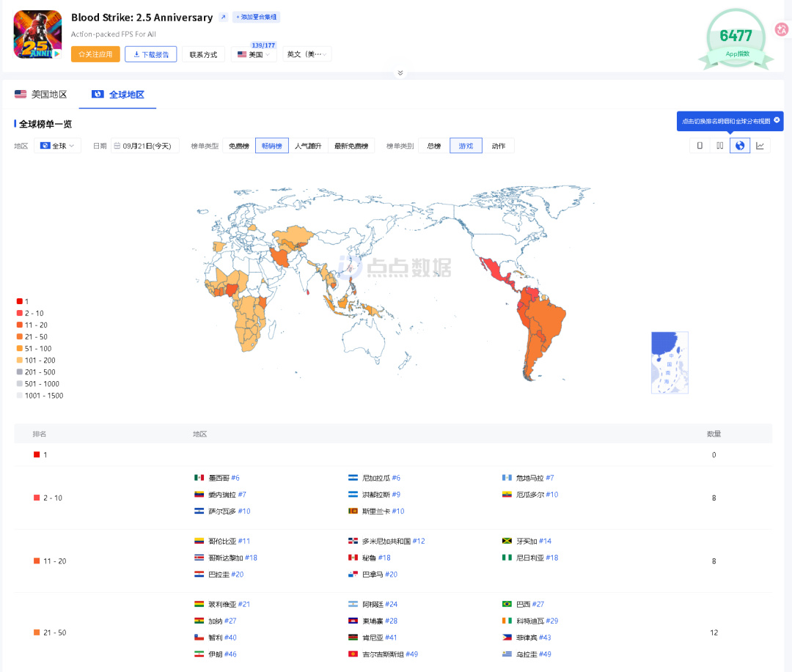Switch to the 美国地区 tab
Viewport: 792px width, 672px height.
coord(41,95)
